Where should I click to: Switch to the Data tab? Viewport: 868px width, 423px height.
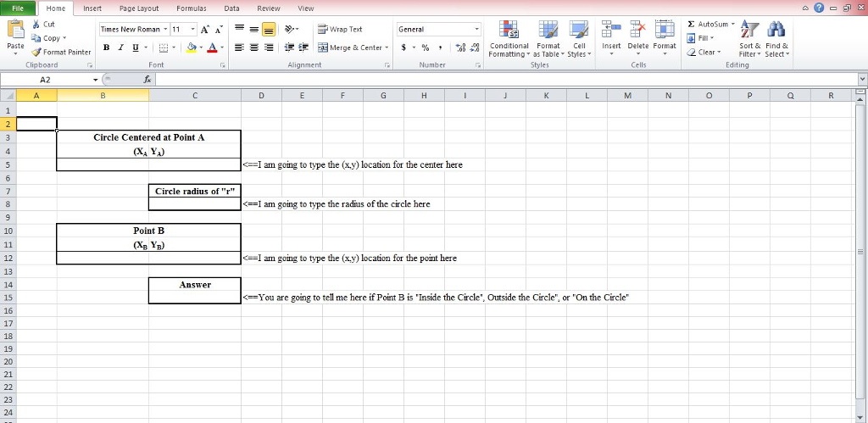232,8
